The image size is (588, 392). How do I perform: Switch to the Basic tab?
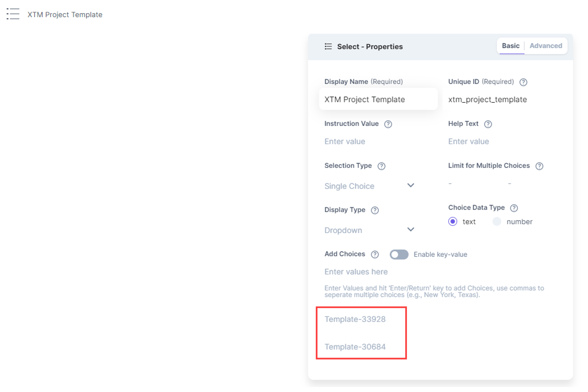pyautogui.click(x=511, y=46)
